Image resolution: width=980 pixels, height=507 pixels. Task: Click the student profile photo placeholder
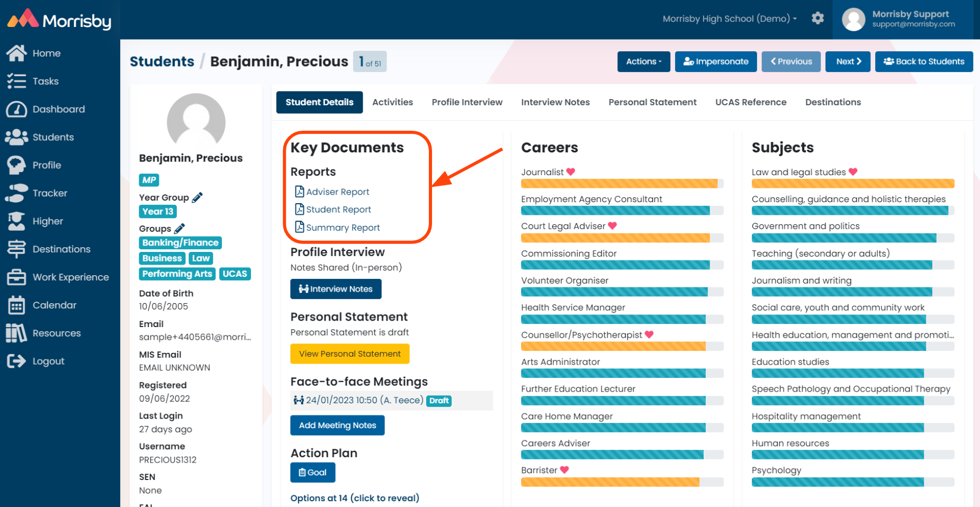click(x=196, y=122)
